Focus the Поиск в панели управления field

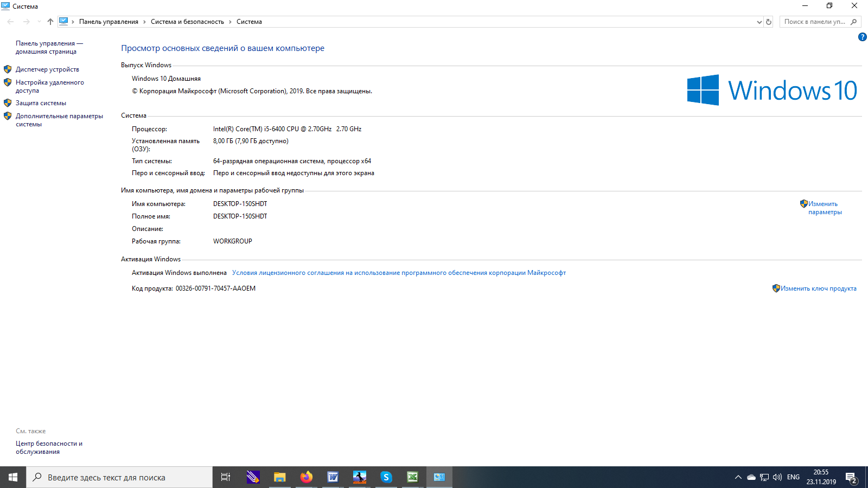pos(814,22)
